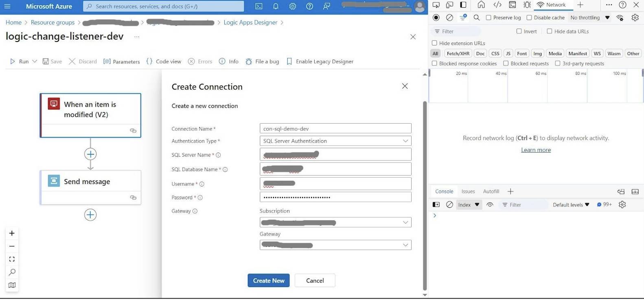Clear the DevTools network log
Image resolution: width=644 pixels, height=300 pixels.
pos(449,17)
